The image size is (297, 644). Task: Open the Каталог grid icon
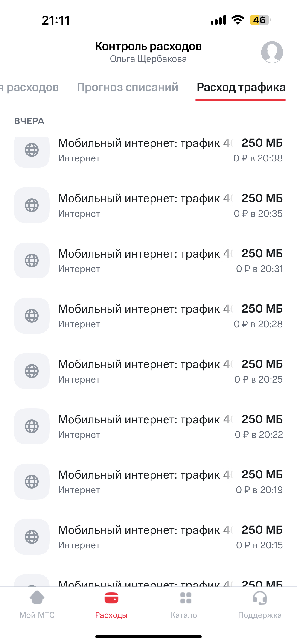[186, 597]
